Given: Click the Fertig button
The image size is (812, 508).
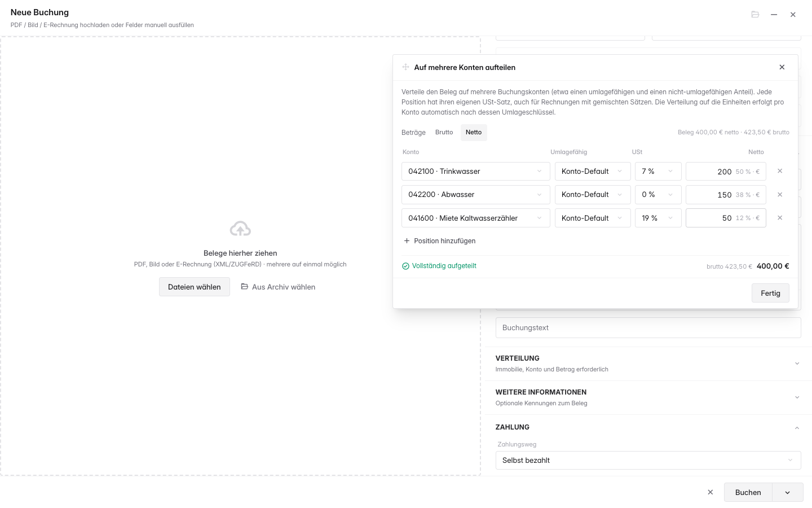Looking at the screenshot, I should (x=770, y=293).
